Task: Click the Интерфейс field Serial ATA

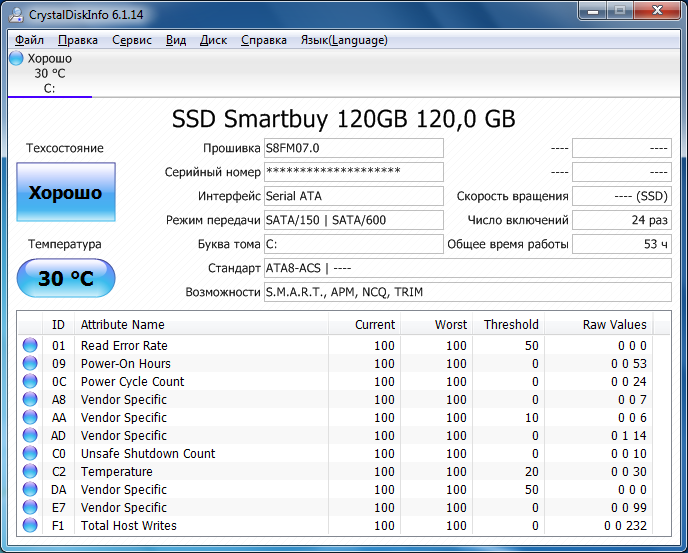Action: (x=354, y=196)
